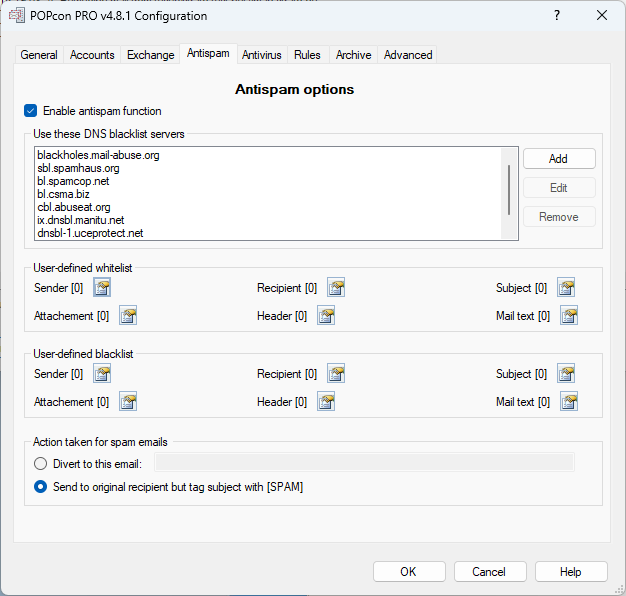626x596 pixels.
Task: Click Add to add DNS blacklist server
Action: (558, 159)
